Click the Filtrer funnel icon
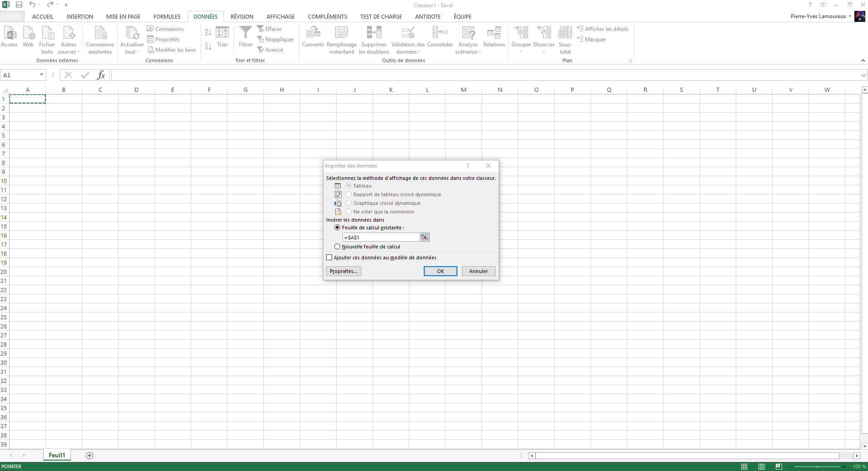The image size is (868, 471). point(245,33)
